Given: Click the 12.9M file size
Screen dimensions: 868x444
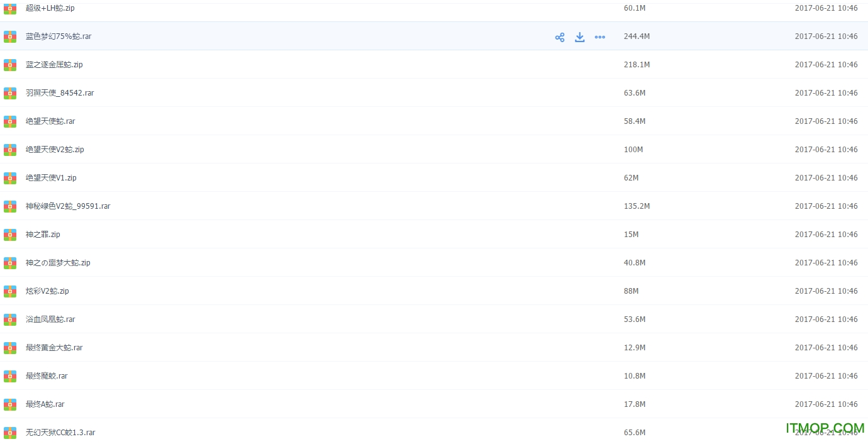Looking at the screenshot, I should [x=635, y=348].
